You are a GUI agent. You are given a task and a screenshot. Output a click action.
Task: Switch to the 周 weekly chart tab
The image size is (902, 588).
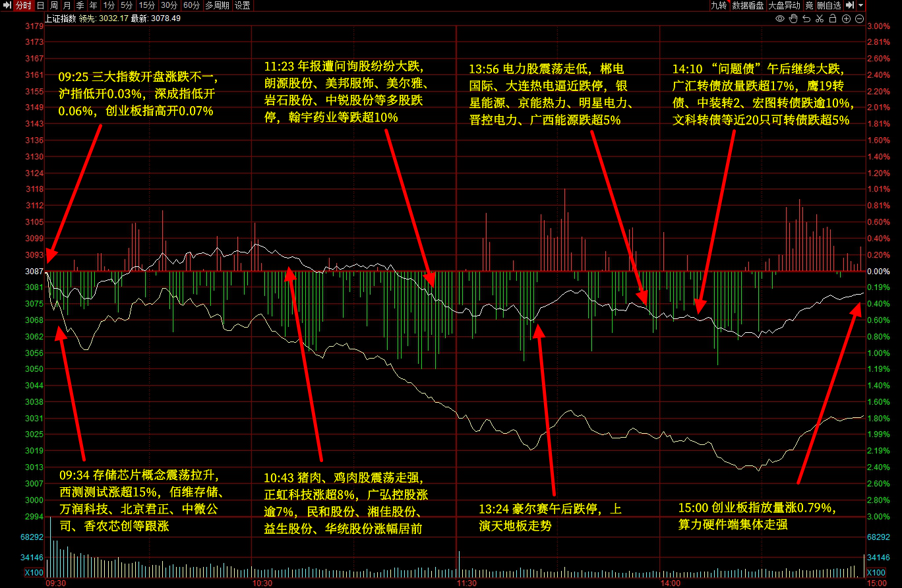53,5
